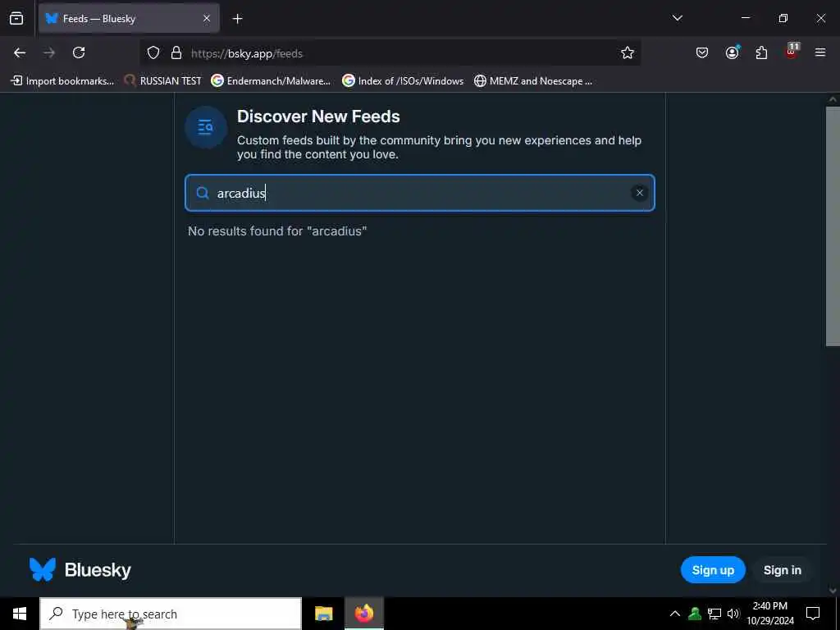Screen dimensions: 840x630
Task: Go back to the previous page
Action: (20, 52)
